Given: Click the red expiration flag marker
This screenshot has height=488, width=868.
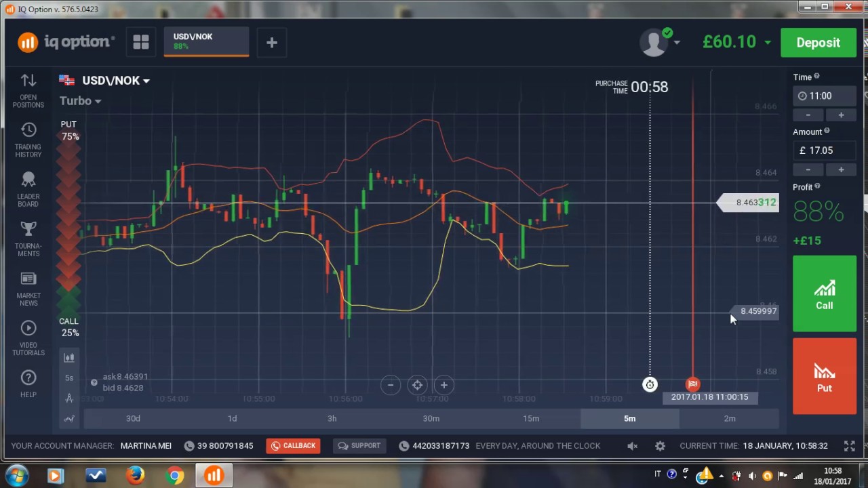Looking at the screenshot, I should pyautogui.click(x=692, y=384).
